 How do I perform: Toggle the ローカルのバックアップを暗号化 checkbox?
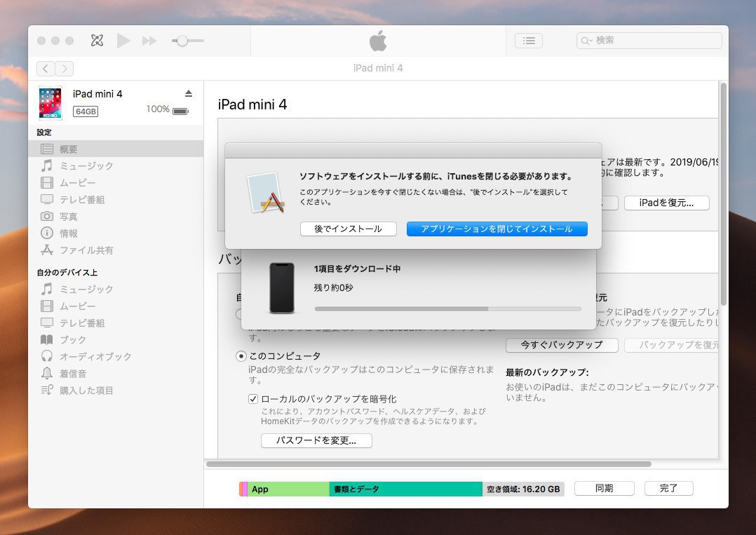[x=253, y=399]
